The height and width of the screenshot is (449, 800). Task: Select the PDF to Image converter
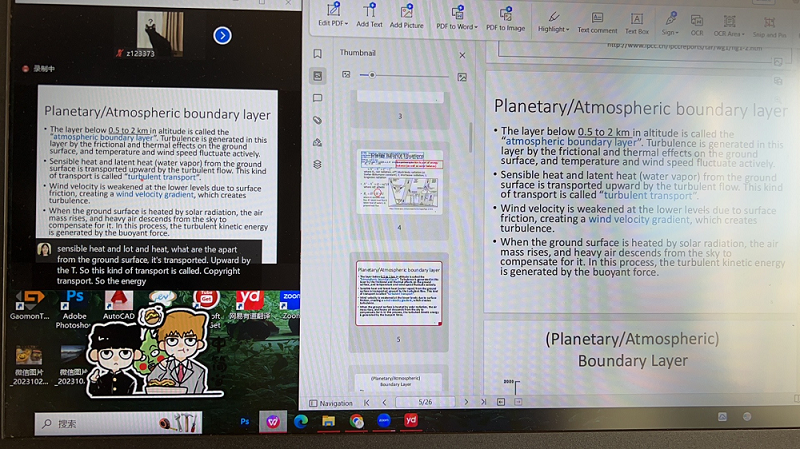[x=505, y=18]
